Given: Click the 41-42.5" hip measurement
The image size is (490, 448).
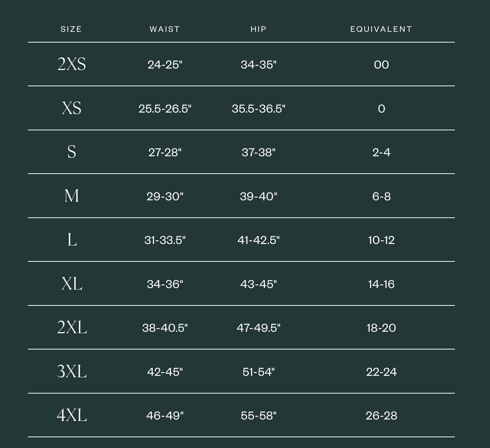Looking at the screenshot, I should pos(258,240).
